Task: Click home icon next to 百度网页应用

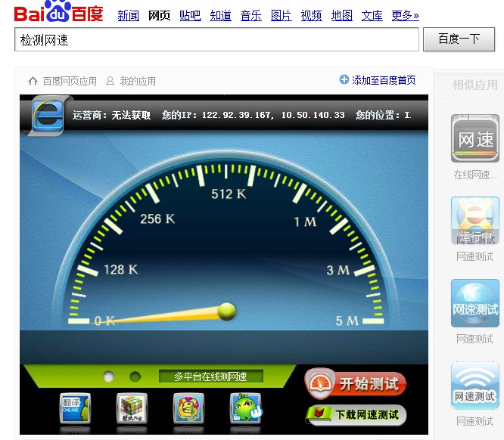Action: (33, 81)
